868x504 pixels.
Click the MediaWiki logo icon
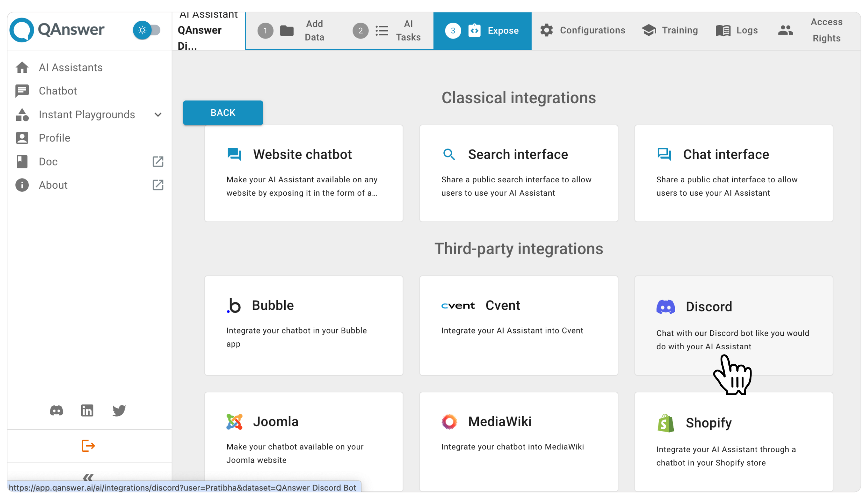449,422
